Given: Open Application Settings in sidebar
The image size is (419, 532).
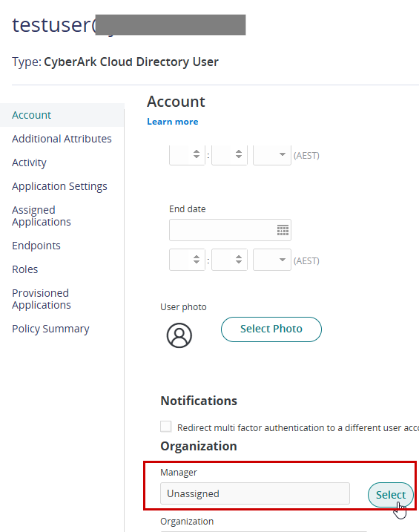Looking at the screenshot, I should 59,186.
